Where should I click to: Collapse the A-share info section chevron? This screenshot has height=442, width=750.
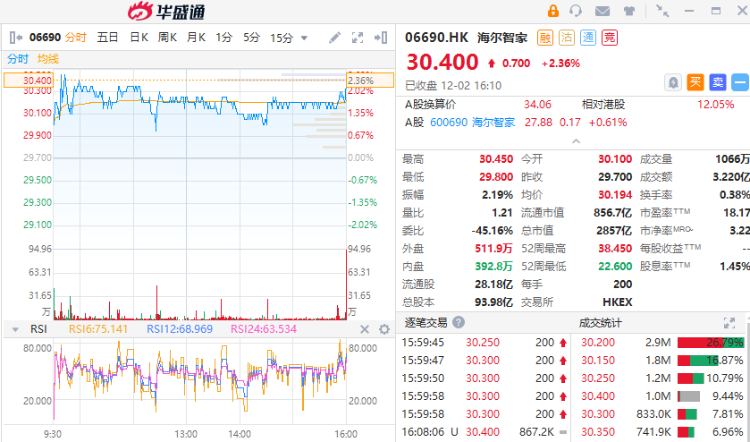click(x=576, y=141)
